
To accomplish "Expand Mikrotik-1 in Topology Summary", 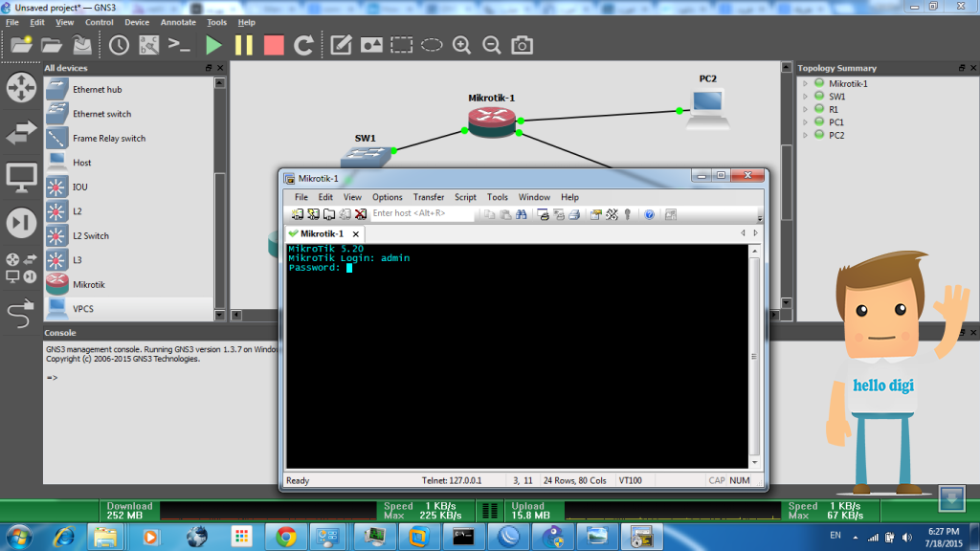I will (805, 83).
